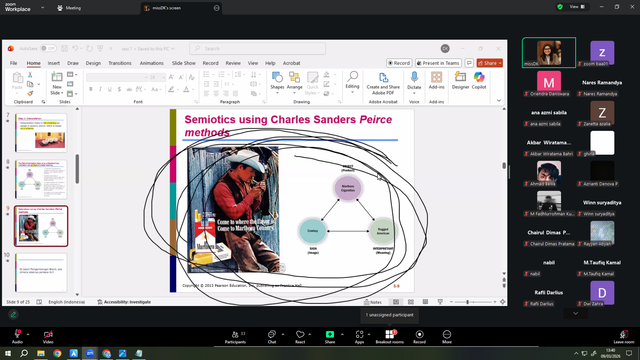Open the Add-ins gallery

436,80
